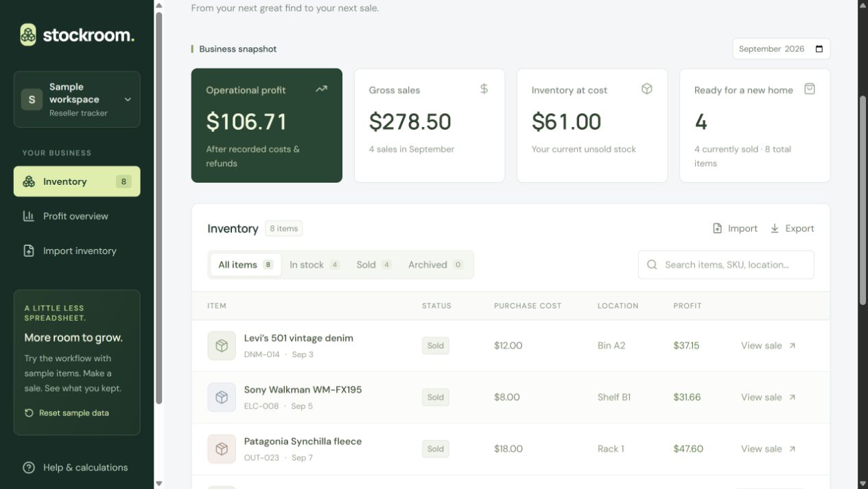Open View sale for Sony Walkman
868x489 pixels.
769,397
